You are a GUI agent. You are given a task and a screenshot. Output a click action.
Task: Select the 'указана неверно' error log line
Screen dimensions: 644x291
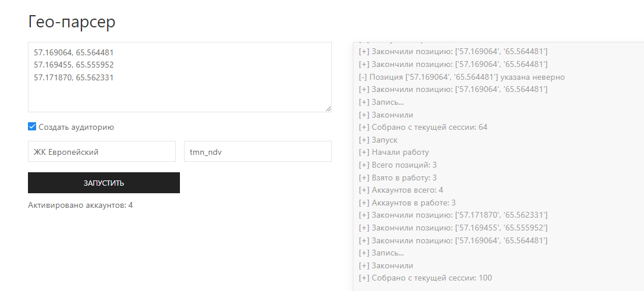462,77
